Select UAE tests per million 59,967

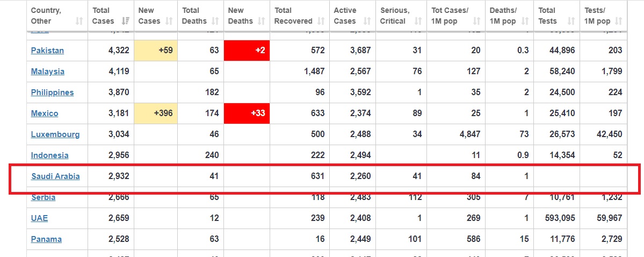[609, 218]
